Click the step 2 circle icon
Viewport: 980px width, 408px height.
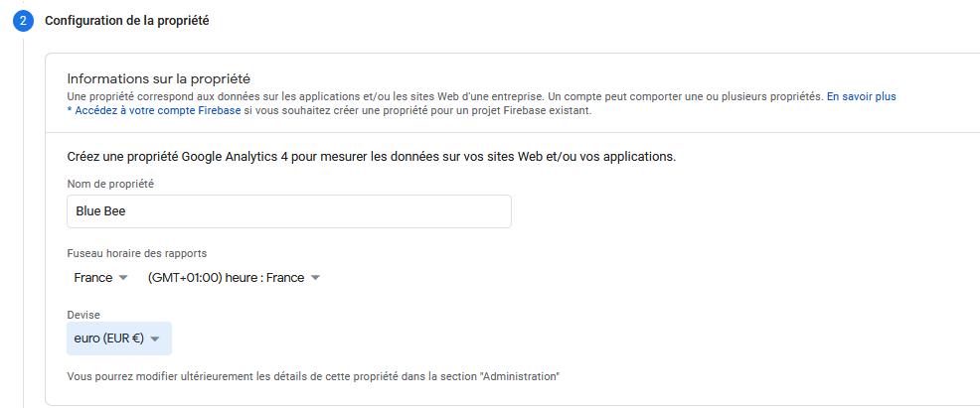point(23,21)
